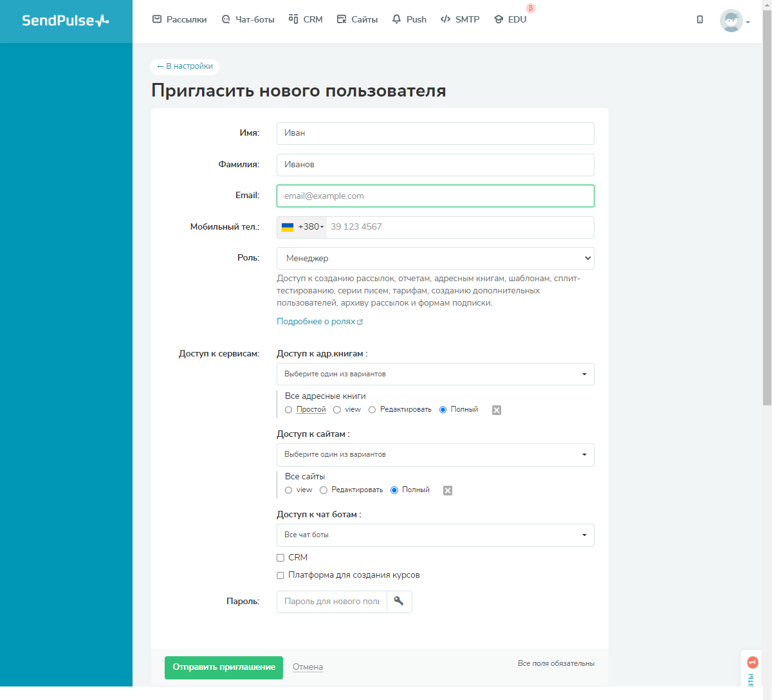The width and height of the screenshot is (772, 700).
Task: Open the Доступ к сайтам dropdown
Action: [x=436, y=454]
